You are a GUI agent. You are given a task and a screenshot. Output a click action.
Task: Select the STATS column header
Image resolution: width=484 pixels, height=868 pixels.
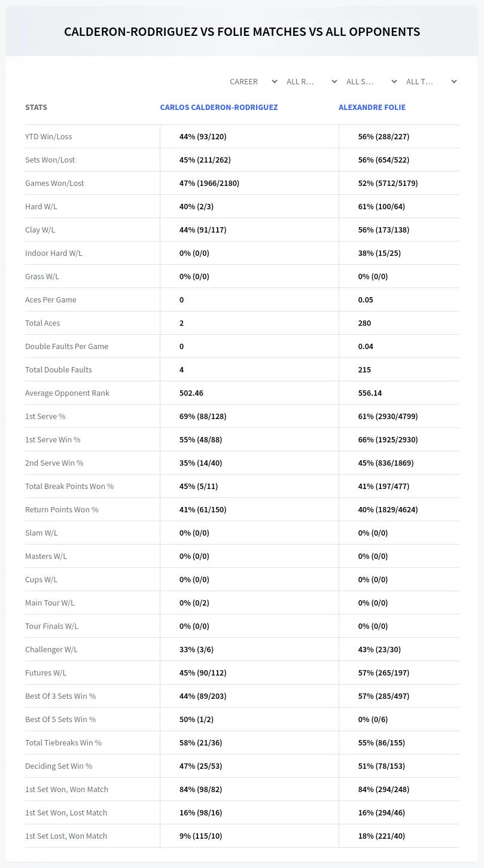pos(36,108)
